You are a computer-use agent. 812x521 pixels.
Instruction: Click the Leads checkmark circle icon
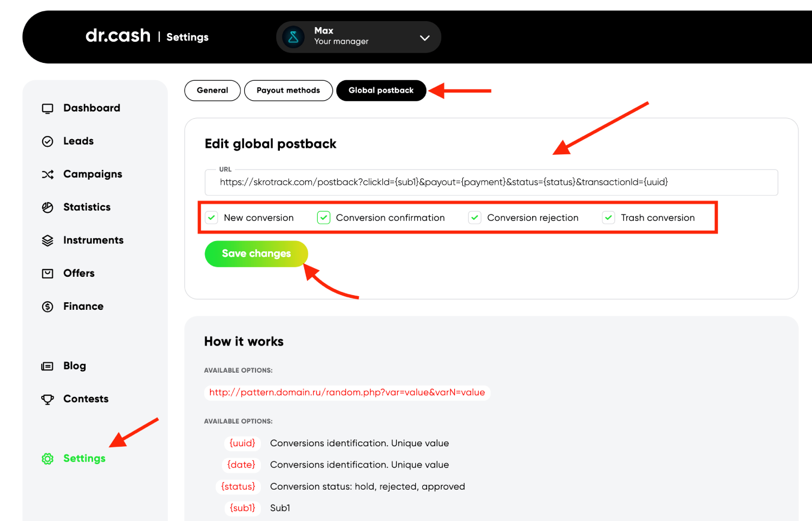(48, 141)
